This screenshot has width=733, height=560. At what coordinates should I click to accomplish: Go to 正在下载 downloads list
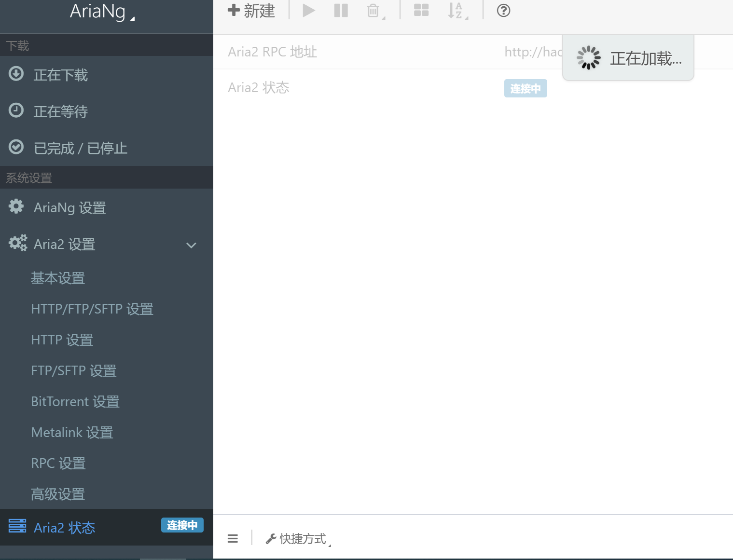pyautogui.click(x=107, y=74)
